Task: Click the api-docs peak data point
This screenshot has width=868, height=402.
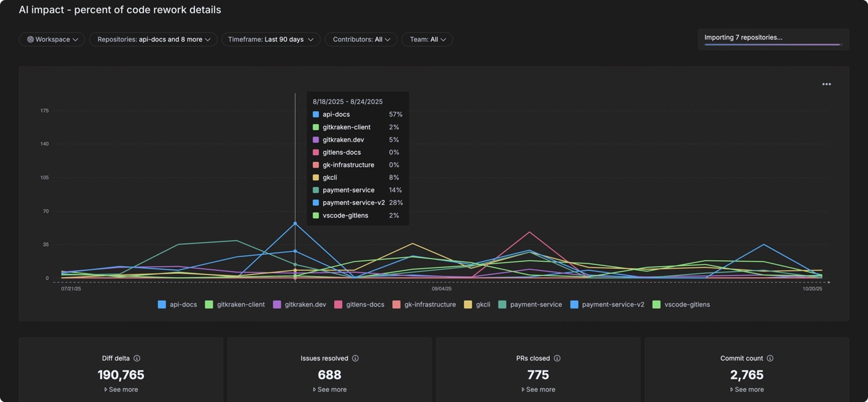Action: click(x=295, y=224)
